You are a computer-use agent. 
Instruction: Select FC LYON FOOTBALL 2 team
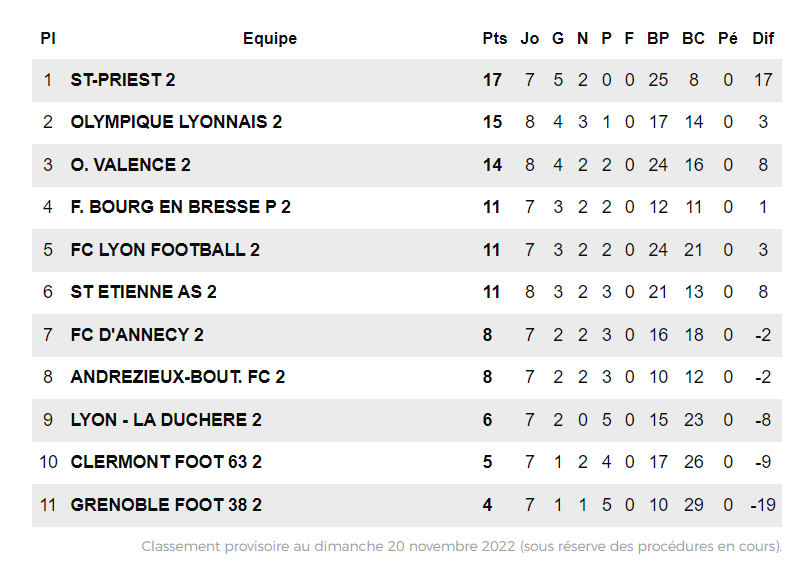pos(165,250)
